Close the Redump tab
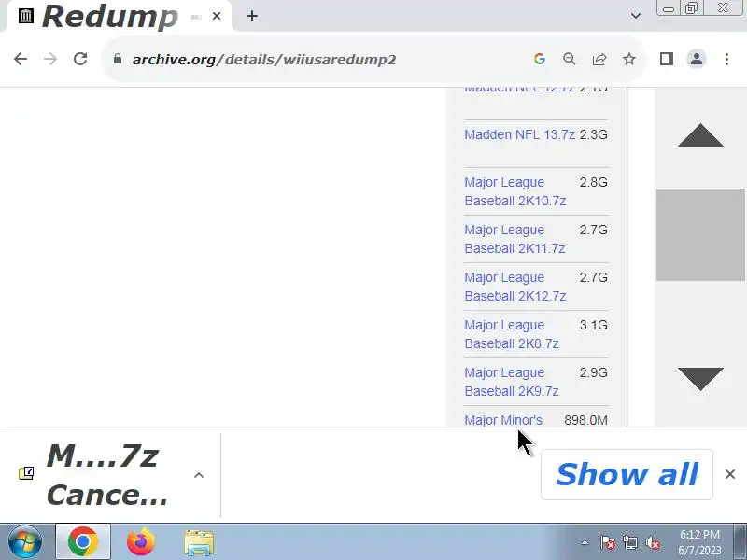 point(217,16)
